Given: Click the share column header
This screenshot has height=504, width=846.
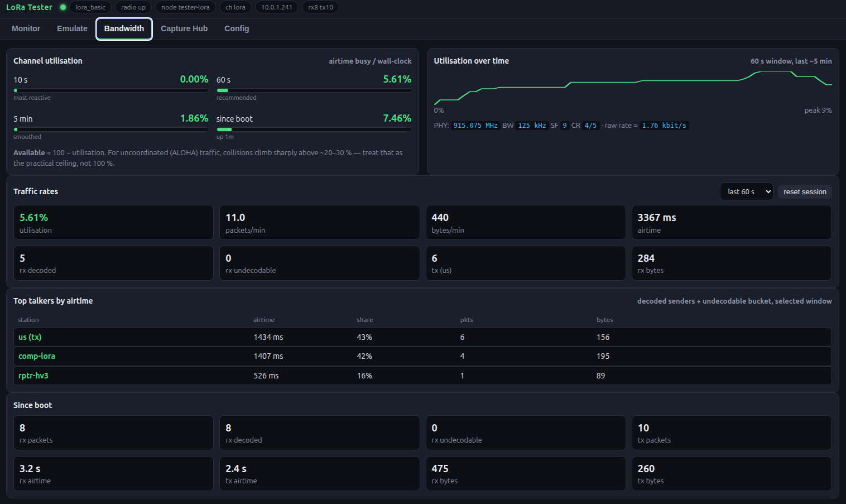Looking at the screenshot, I should pyautogui.click(x=365, y=320).
